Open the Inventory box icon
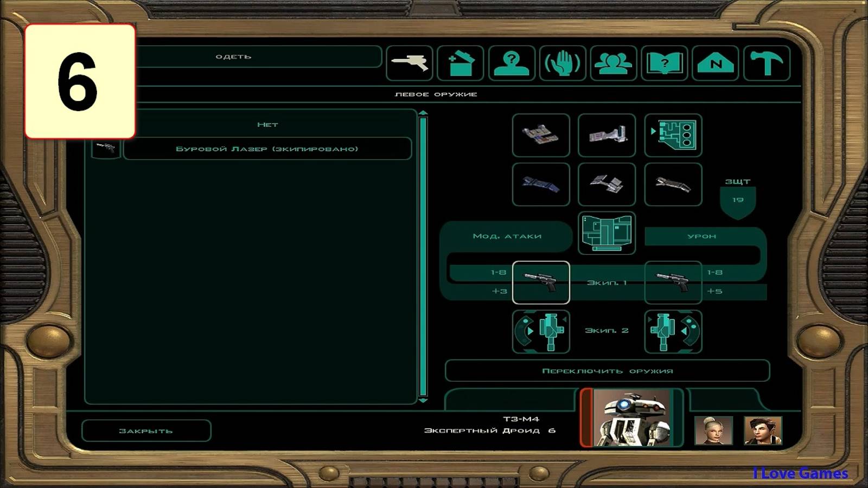The height and width of the screenshot is (488, 868). tap(461, 63)
